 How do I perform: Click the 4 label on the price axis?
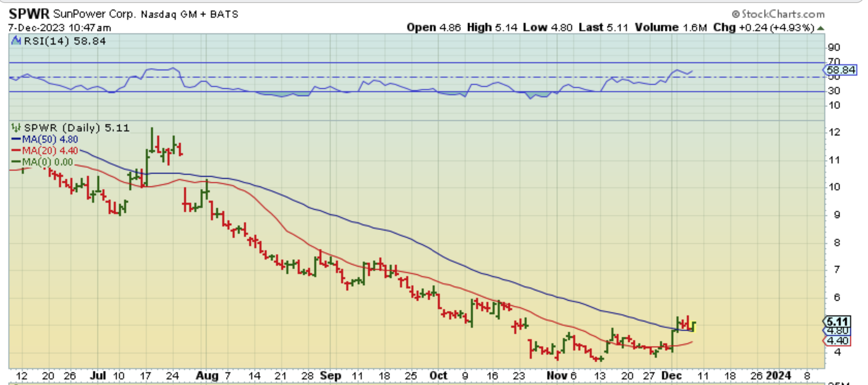click(x=837, y=352)
